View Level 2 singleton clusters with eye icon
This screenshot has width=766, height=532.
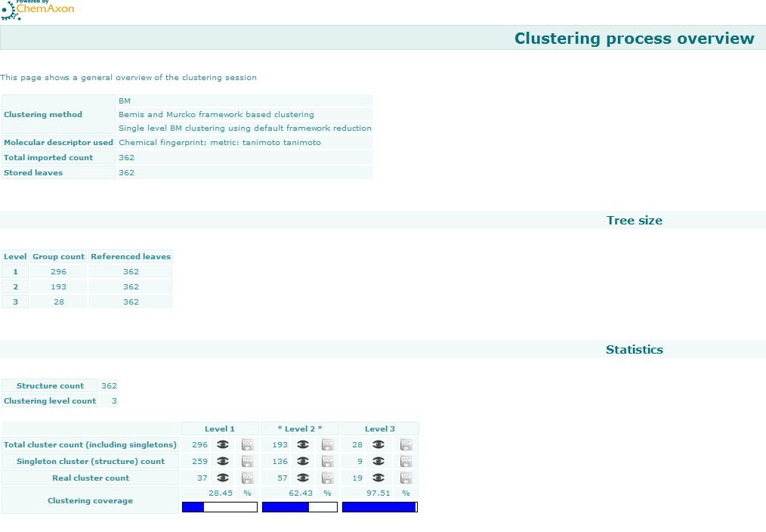[303, 461]
